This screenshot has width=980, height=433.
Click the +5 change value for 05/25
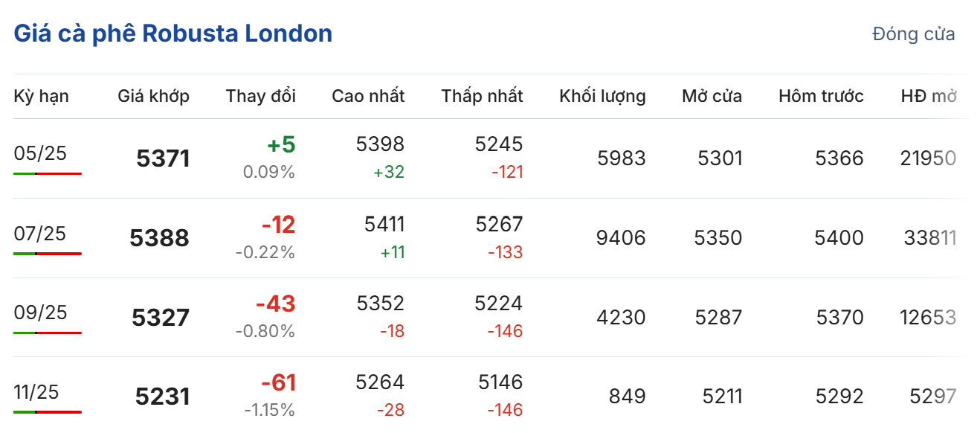point(283,144)
